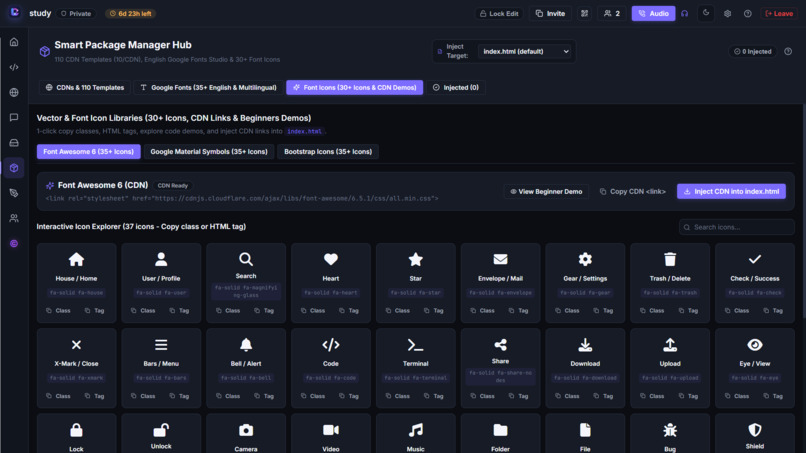Click the purple circle icon in sidebar
The height and width of the screenshot is (453, 806).
point(14,244)
